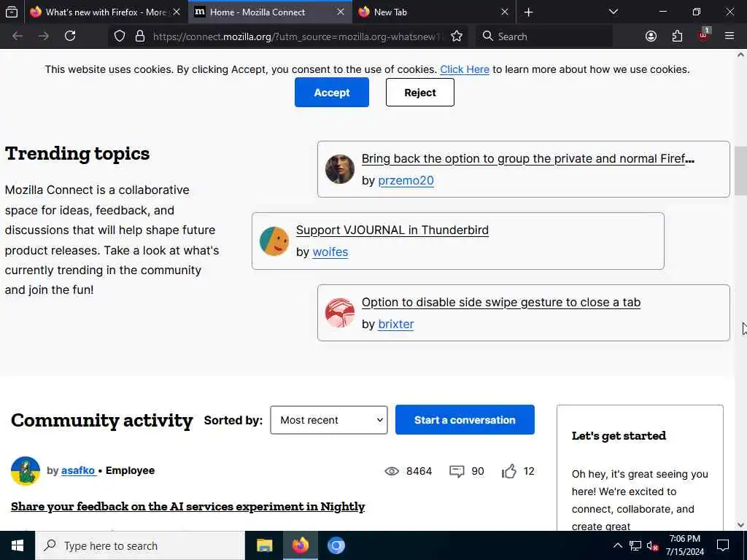Open asafko's profile link

[78, 470]
